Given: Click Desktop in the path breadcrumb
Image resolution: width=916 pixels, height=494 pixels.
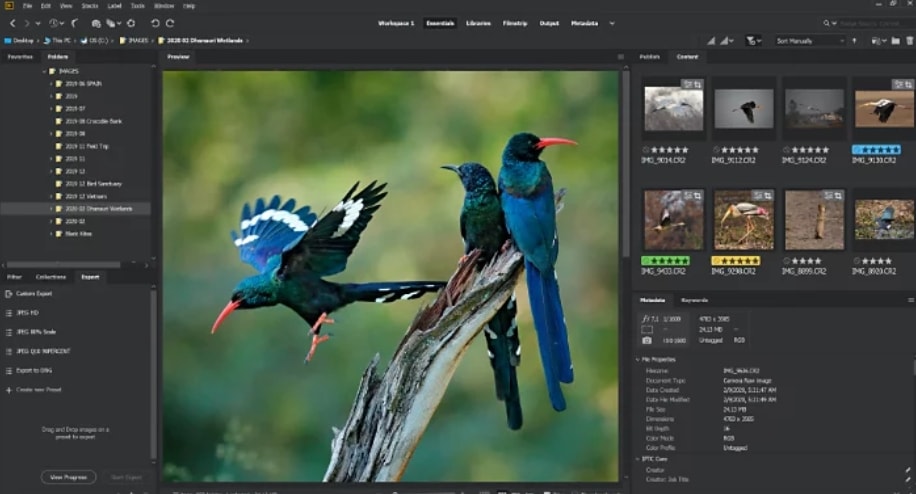Looking at the screenshot, I should coord(23,41).
